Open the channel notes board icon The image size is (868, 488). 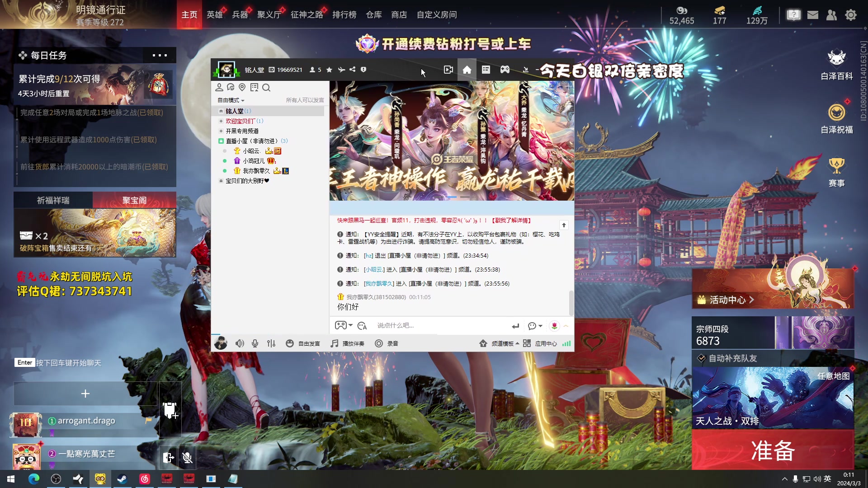pos(254,87)
